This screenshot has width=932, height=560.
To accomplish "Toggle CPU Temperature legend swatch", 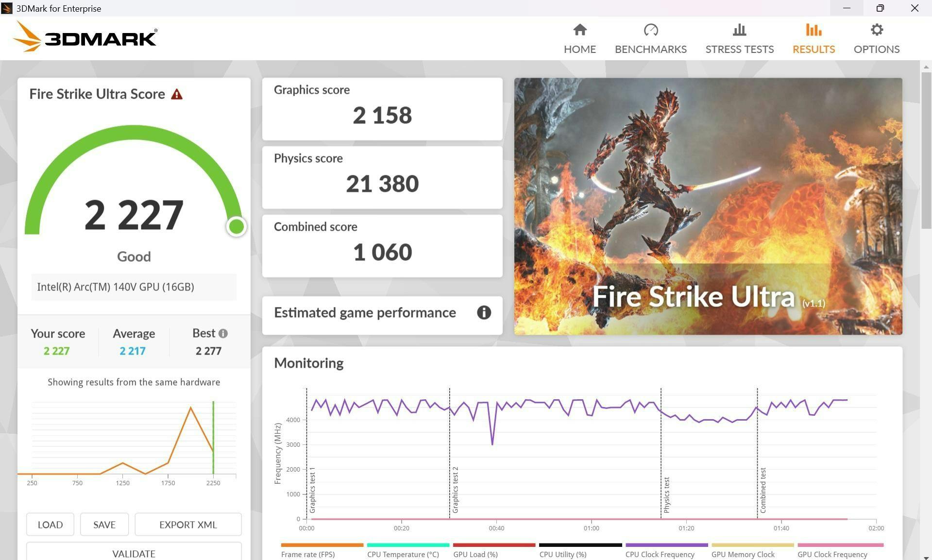I will (x=408, y=545).
